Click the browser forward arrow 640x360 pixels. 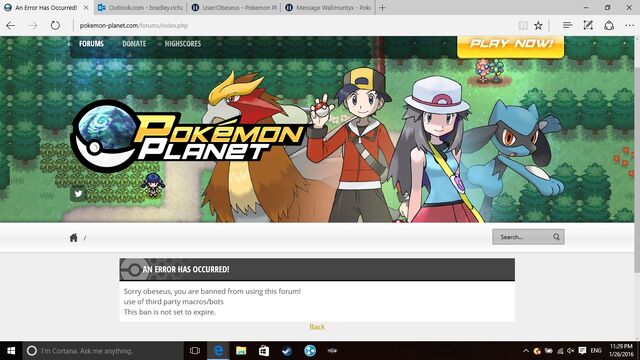click(33, 25)
